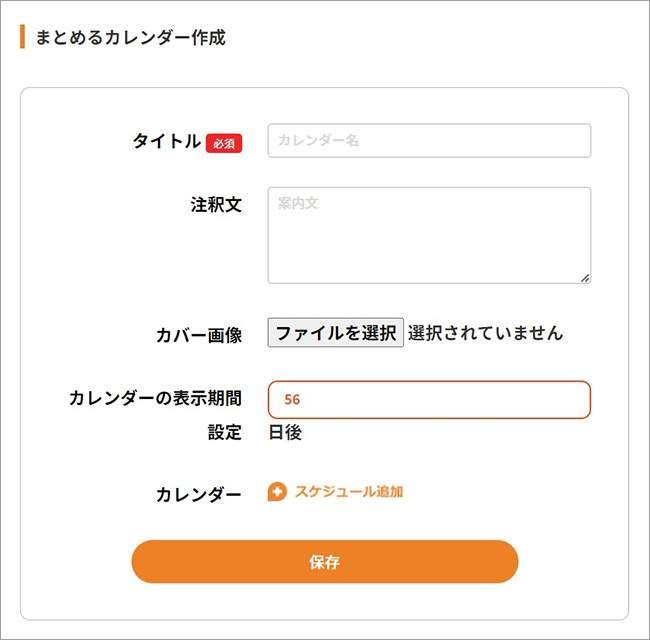Click inside the 注釈文 text area
The height and width of the screenshot is (640, 650).
429,240
